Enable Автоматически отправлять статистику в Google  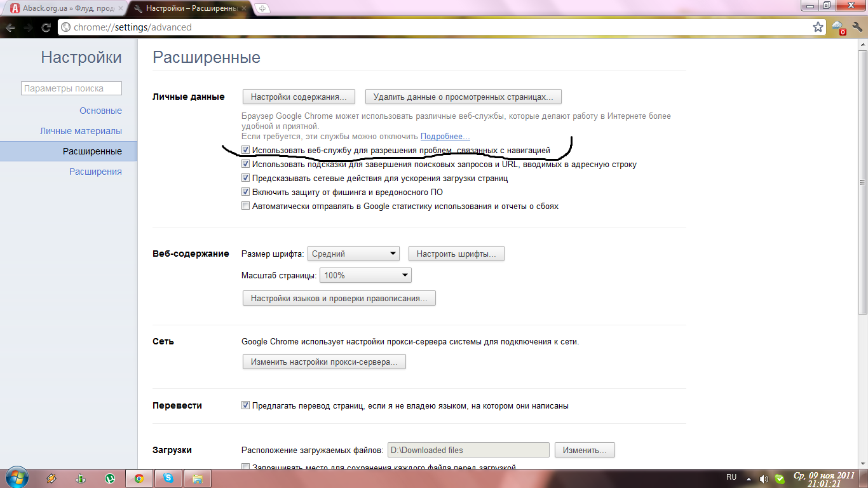(x=246, y=207)
